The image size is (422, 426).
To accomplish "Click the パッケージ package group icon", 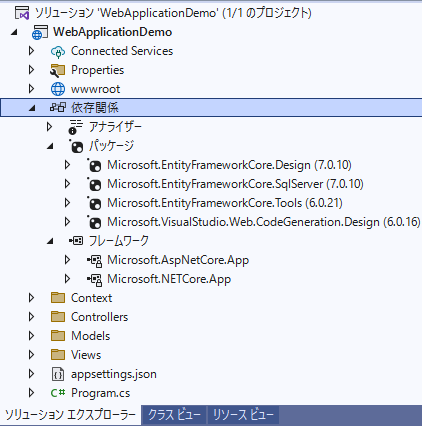I will tap(76, 146).
